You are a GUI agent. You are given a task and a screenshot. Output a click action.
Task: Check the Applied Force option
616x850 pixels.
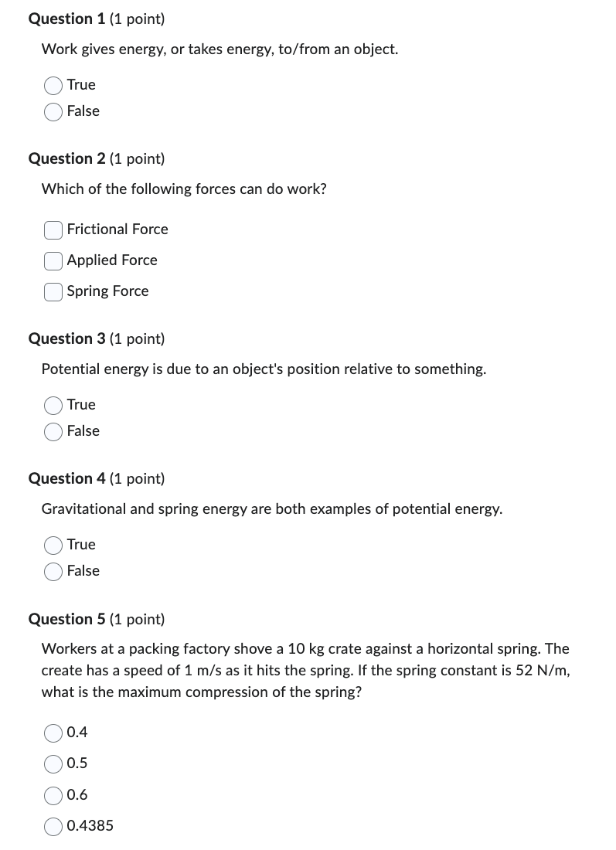tap(53, 260)
